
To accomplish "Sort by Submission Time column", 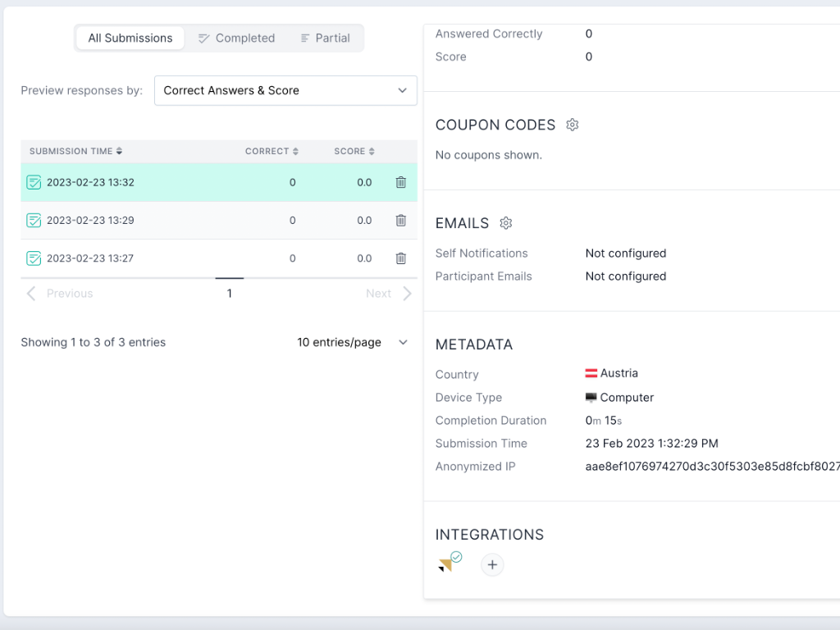I will (75, 151).
